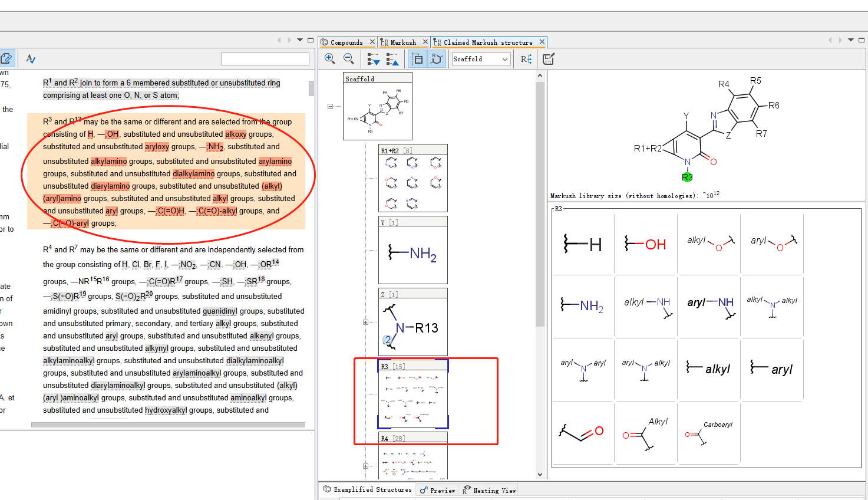Select the Z group N-R13 thumbnail

(x=413, y=322)
